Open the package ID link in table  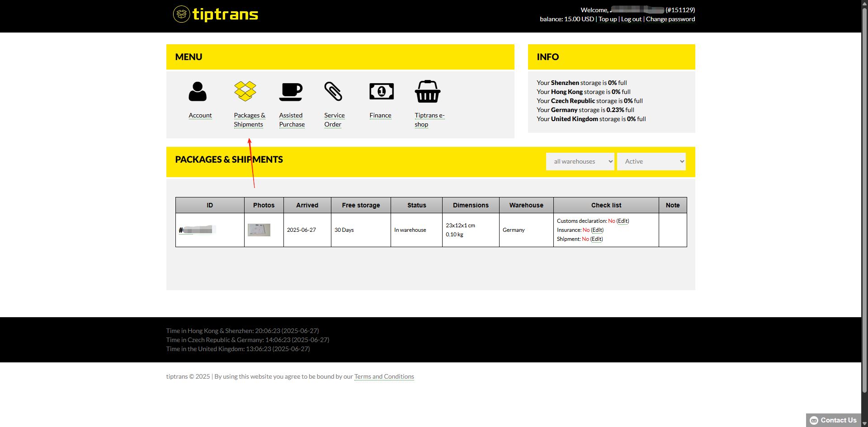coord(196,230)
